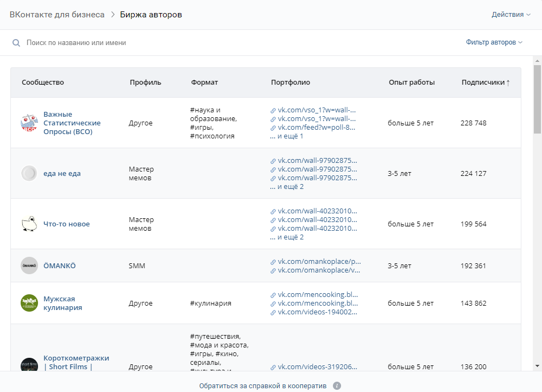This screenshot has width=542, height=392.
Task: Click the #кулинария format cell
Action: point(211,303)
